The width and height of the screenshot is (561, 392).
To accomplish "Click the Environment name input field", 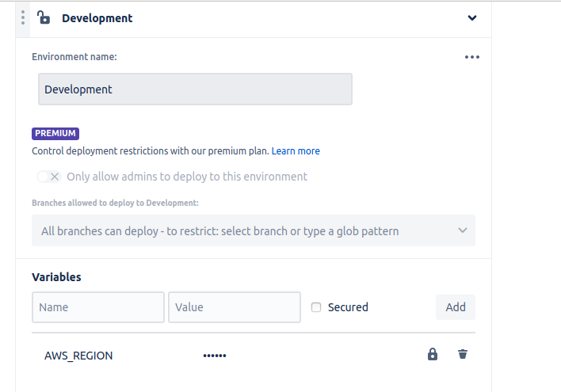I will click(x=196, y=89).
